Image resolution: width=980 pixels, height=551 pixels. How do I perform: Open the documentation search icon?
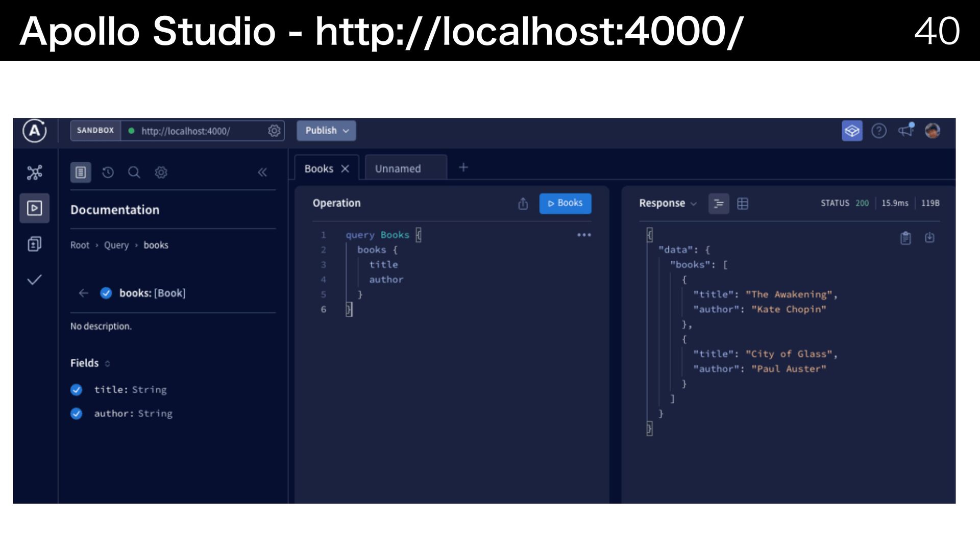click(134, 172)
